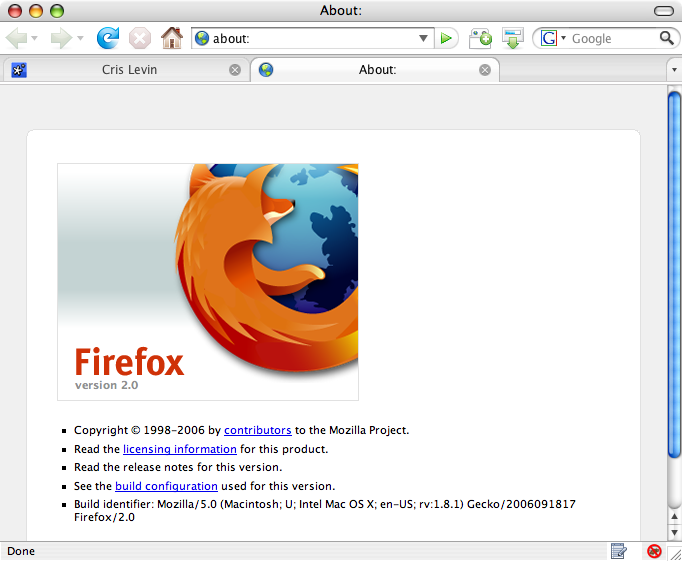Switch to the About: tab

(x=375, y=70)
